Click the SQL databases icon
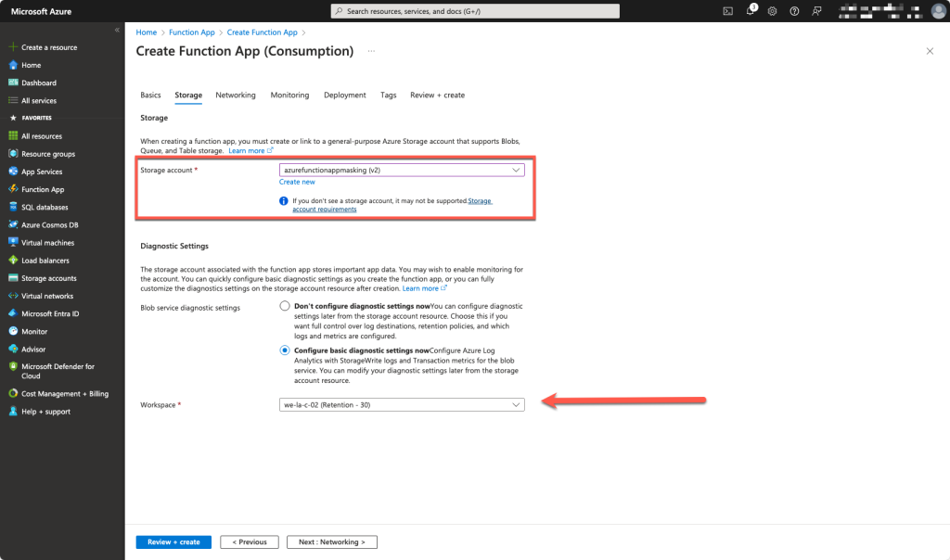Image resolution: width=950 pixels, height=560 pixels. [13, 207]
